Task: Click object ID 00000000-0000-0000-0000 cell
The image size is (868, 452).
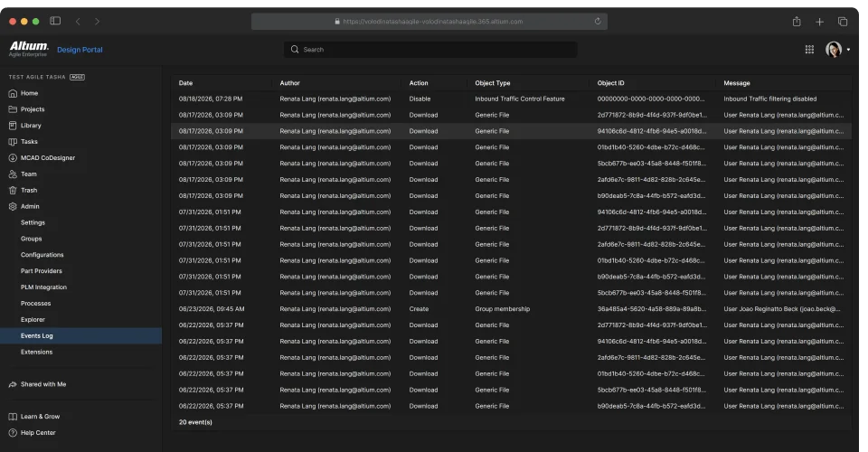Action: coord(651,99)
